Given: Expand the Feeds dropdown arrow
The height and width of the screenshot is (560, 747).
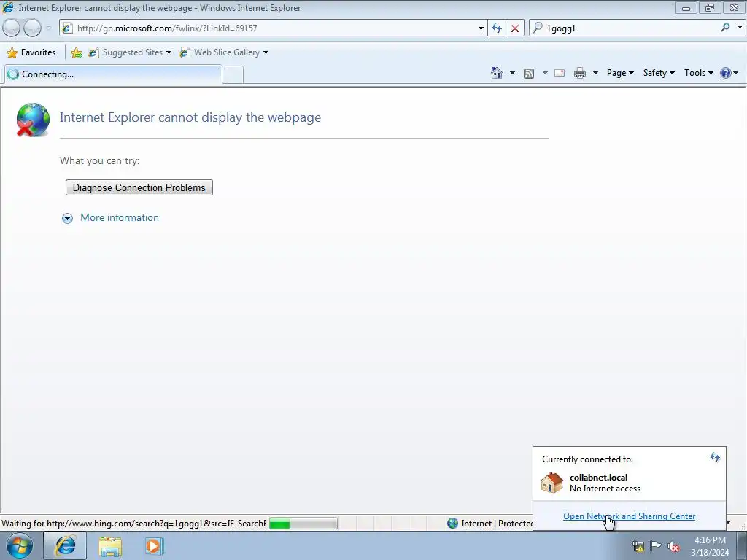Looking at the screenshot, I should coord(545,73).
